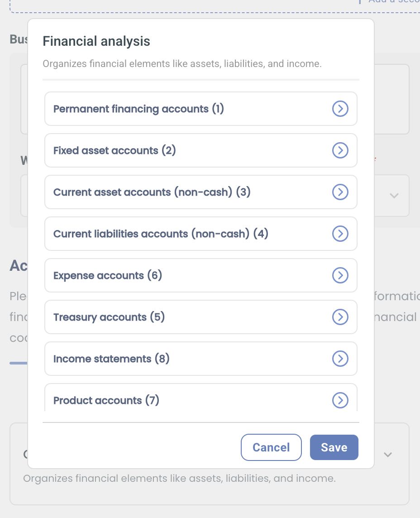The height and width of the screenshot is (518, 420).
Task: Choose the Fixed asset accounts (2) label
Action: [115, 151]
